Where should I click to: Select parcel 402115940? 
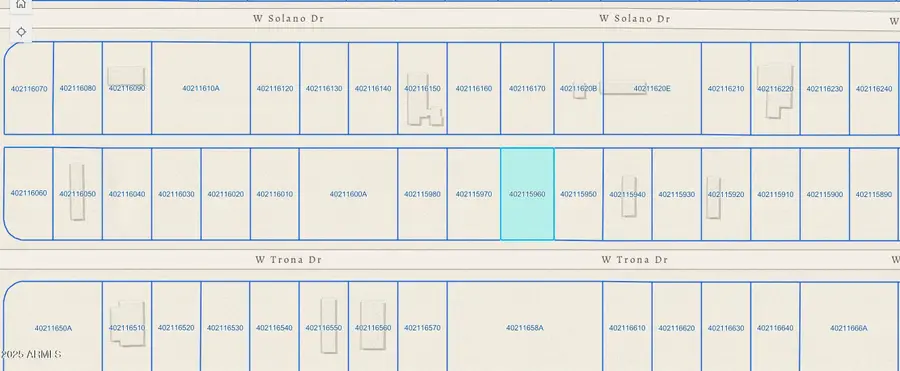pos(627,194)
